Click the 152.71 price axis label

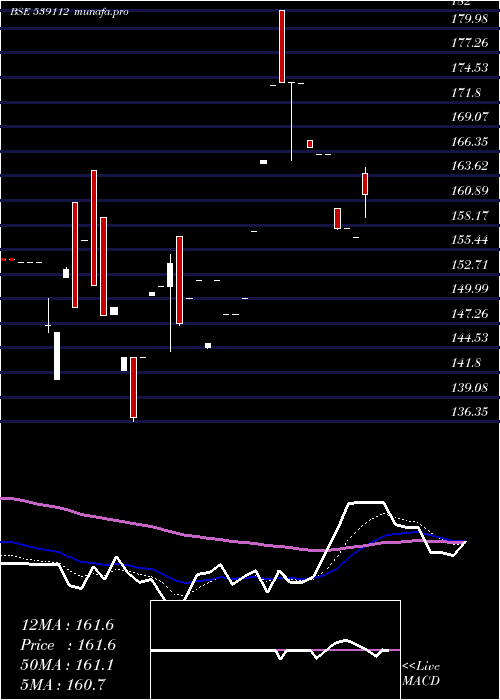coord(470,265)
